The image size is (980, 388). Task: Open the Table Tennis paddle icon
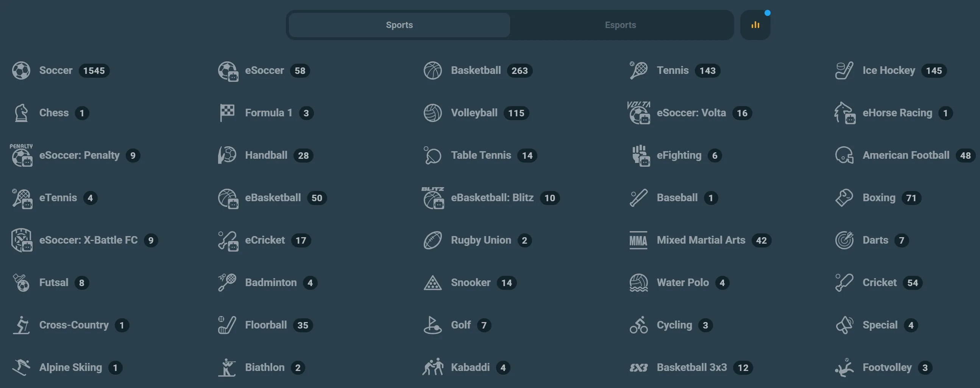pyautogui.click(x=432, y=155)
